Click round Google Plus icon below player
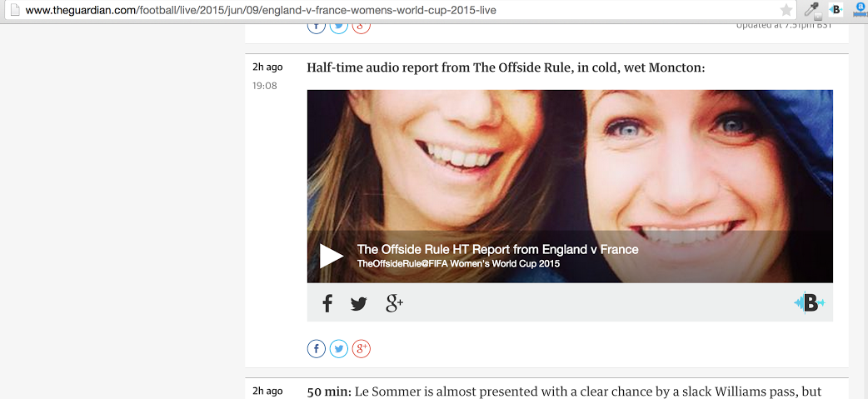 click(361, 349)
